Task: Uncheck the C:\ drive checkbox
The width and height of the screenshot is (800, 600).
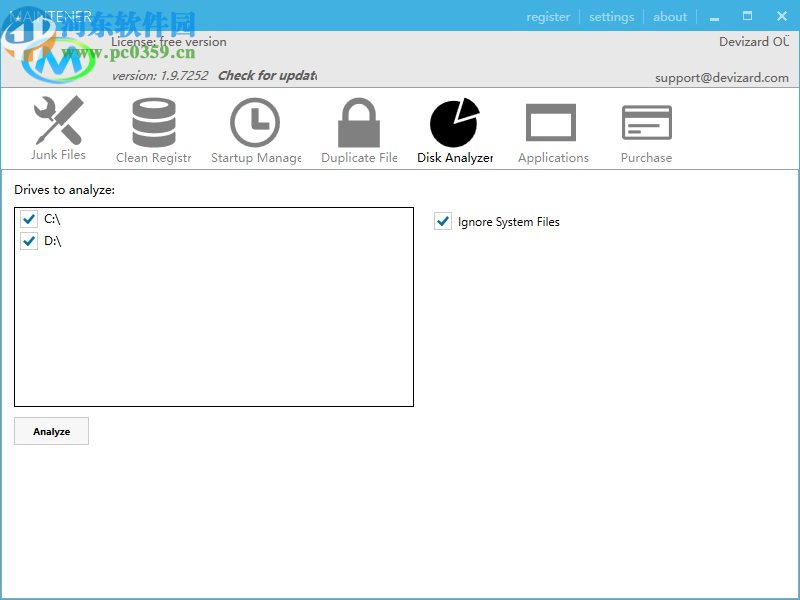Action: 29,219
